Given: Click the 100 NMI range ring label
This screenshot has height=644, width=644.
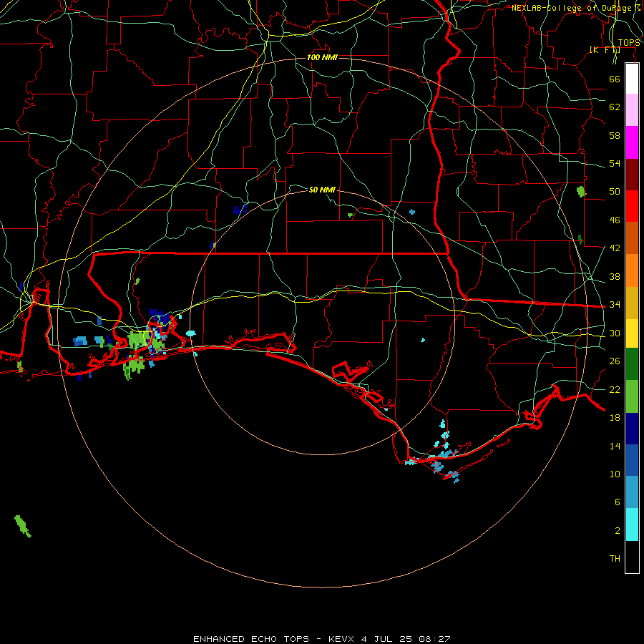Looking at the screenshot, I should 322,57.
